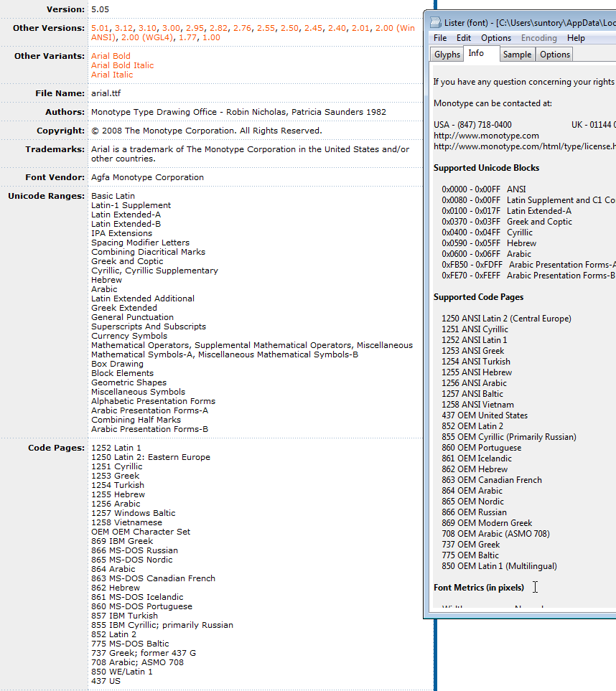Select the Info tab
The height and width of the screenshot is (691, 616).
point(476,53)
